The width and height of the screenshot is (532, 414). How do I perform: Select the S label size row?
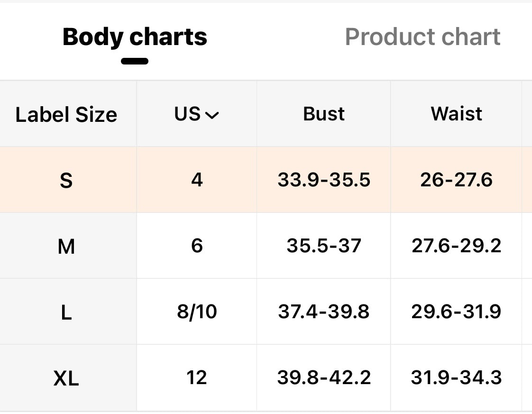click(66, 180)
